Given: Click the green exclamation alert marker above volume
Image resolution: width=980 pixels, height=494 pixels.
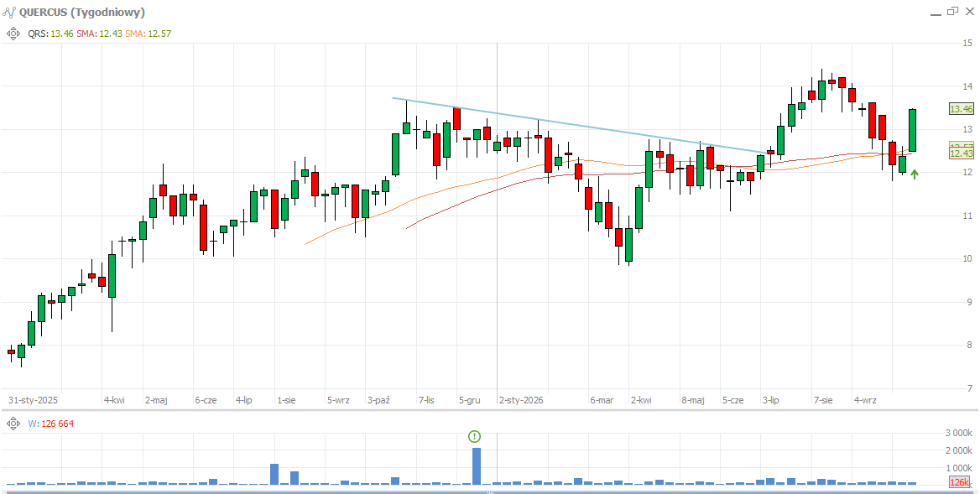Looking at the screenshot, I should 475,436.
